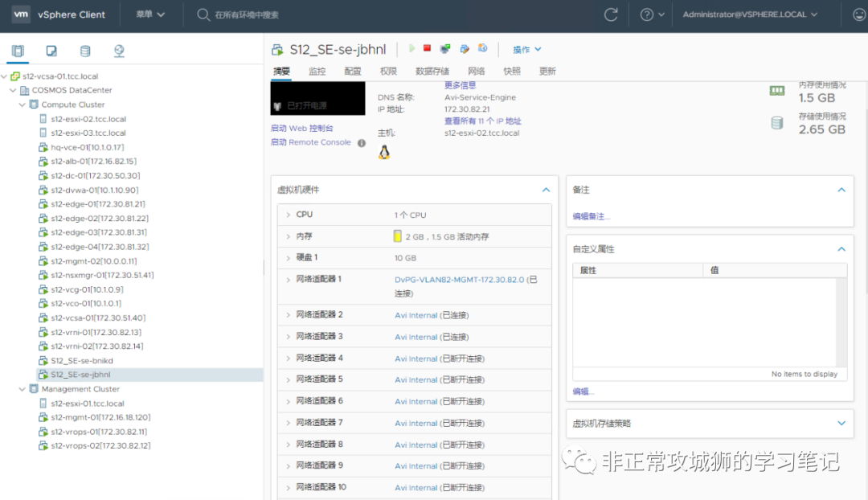Click the vm logo in header
Screen dimensions: 868x500
pyautogui.click(x=21, y=14)
